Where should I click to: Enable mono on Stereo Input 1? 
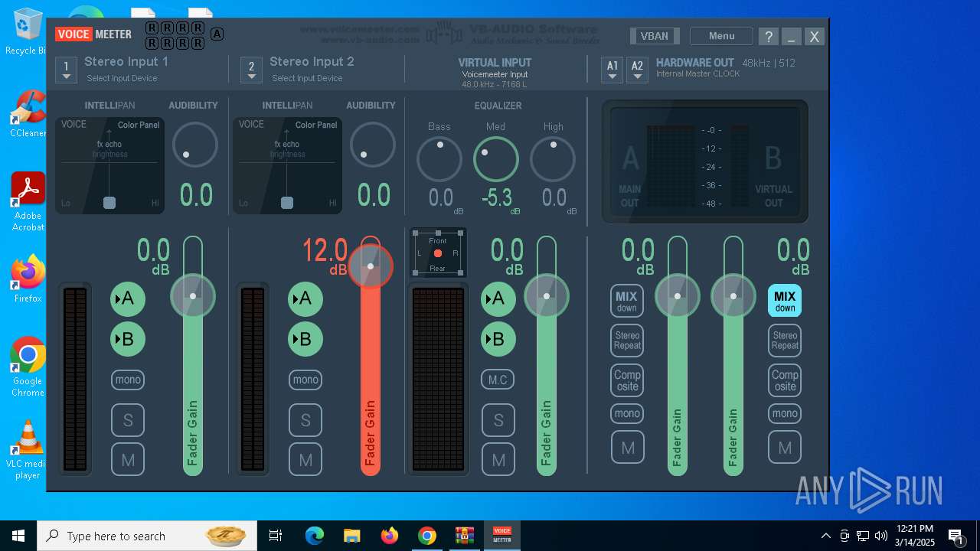coord(128,380)
